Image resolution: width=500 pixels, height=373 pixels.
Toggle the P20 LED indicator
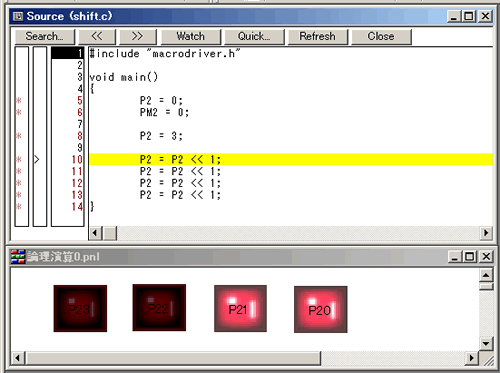(x=321, y=309)
